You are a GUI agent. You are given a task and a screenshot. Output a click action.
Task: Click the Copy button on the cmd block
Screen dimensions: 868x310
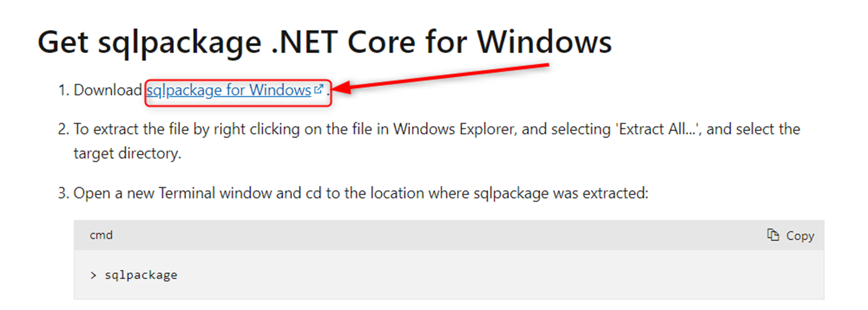(x=790, y=235)
